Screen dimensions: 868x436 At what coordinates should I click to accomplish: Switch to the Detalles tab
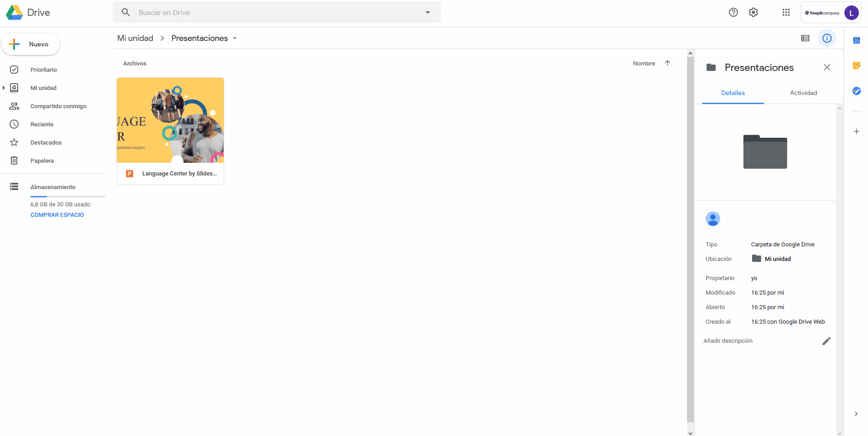coord(733,93)
